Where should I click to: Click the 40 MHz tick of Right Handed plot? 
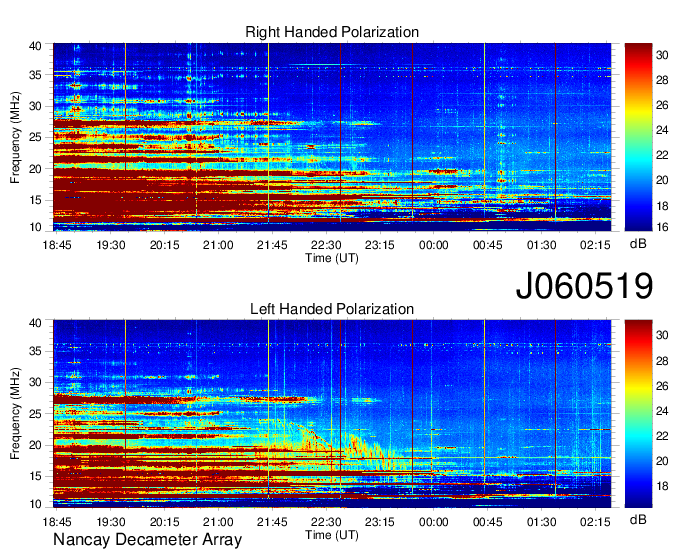[35, 46]
